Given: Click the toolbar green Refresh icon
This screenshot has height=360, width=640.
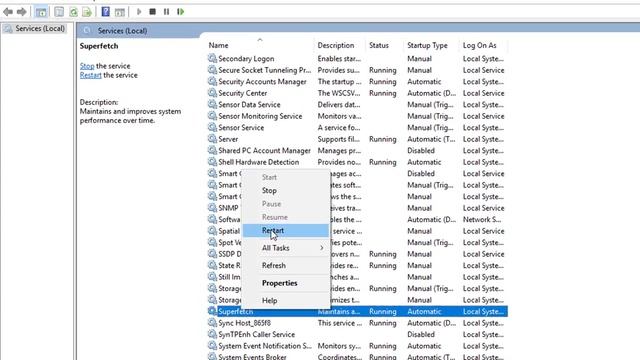Looking at the screenshot, I should [73, 12].
